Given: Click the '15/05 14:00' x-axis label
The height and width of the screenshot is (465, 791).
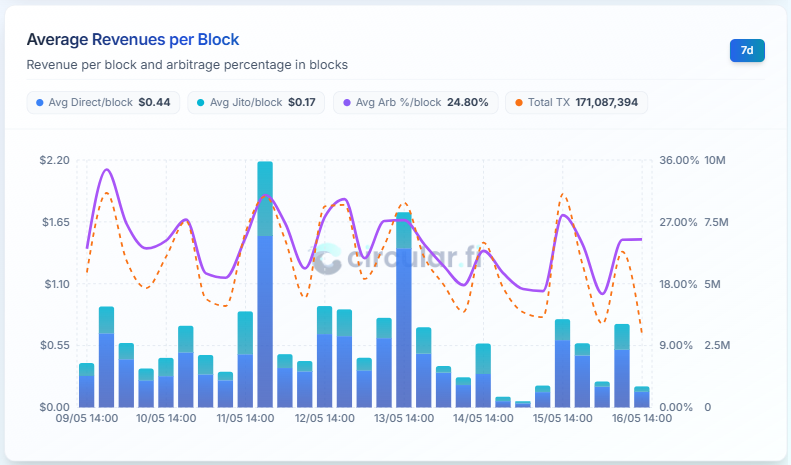Looking at the screenshot, I should coord(562,419).
